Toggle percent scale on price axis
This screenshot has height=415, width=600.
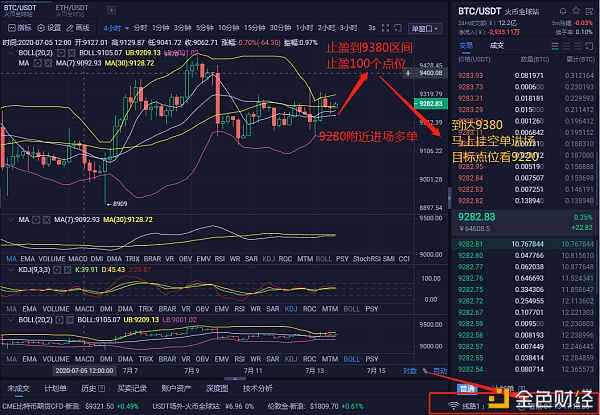[x=425, y=371]
